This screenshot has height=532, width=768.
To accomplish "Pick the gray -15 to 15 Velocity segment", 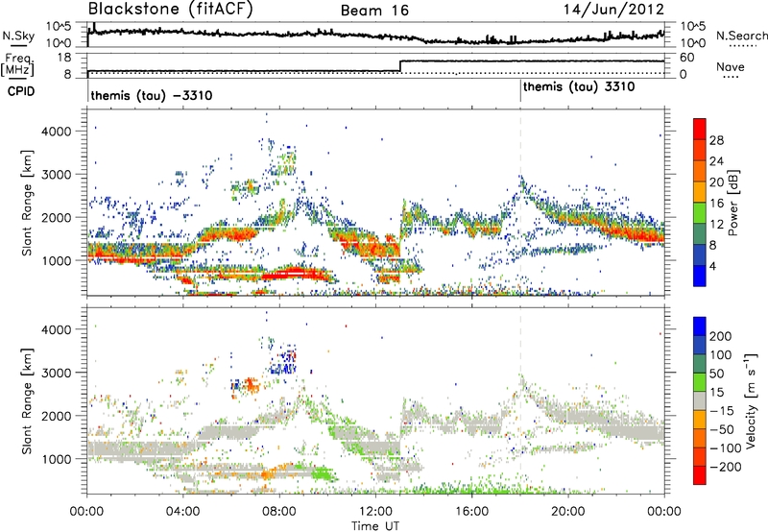I will (700, 400).
